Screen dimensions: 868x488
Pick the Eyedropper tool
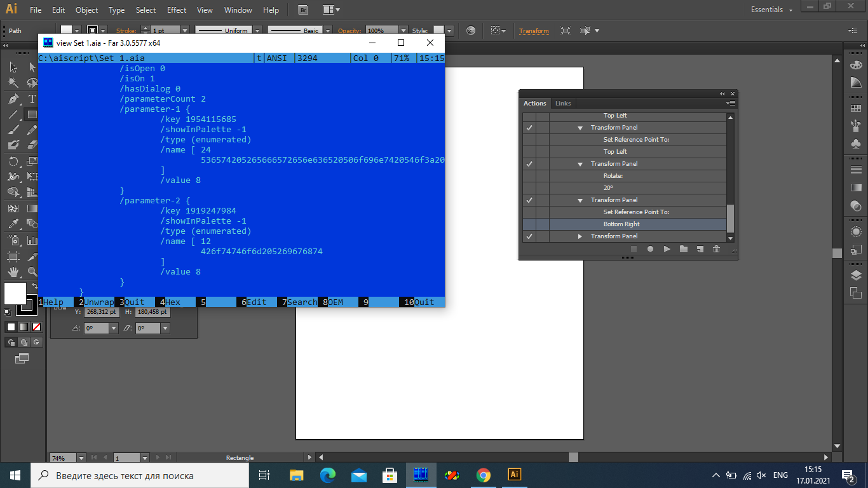[x=13, y=224]
